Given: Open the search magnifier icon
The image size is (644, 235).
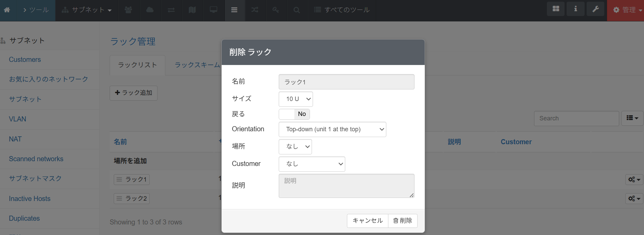Looking at the screenshot, I should (297, 10).
